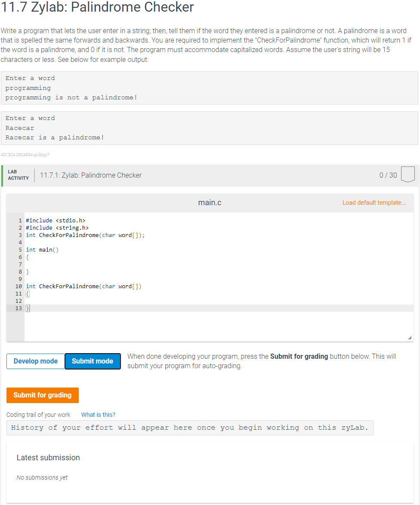Click the 0/30 score indicator
Viewport: 420px width, 505px height.
(388, 175)
